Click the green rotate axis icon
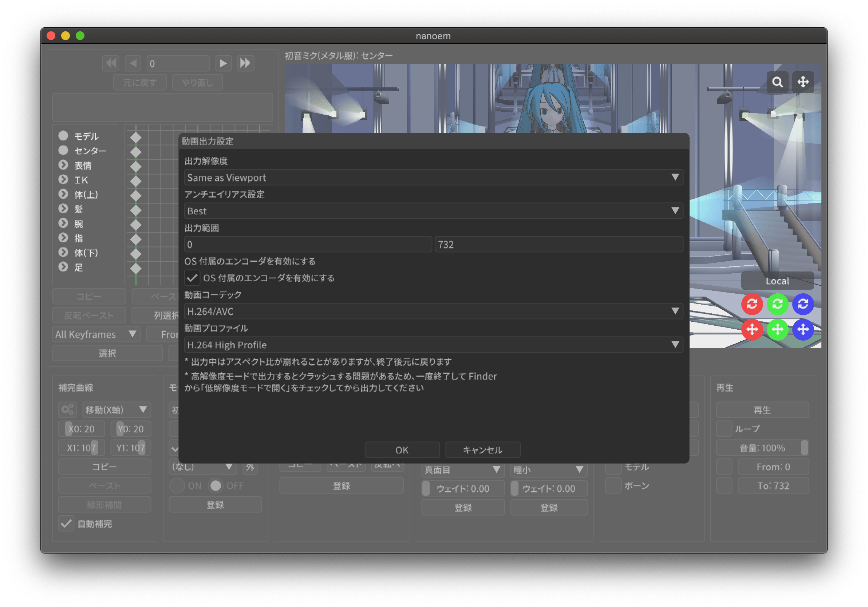Image resolution: width=868 pixels, height=607 pixels. 777,304
